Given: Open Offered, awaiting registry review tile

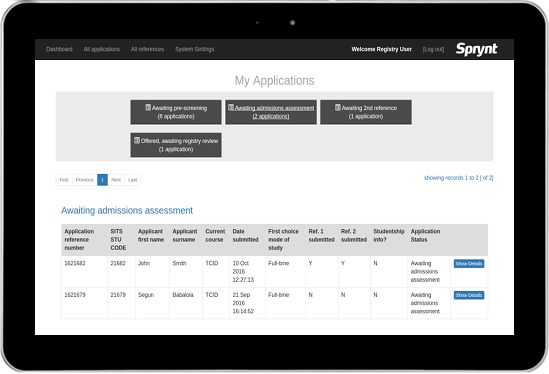Looking at the screenshot, I should tap(176, 145).
